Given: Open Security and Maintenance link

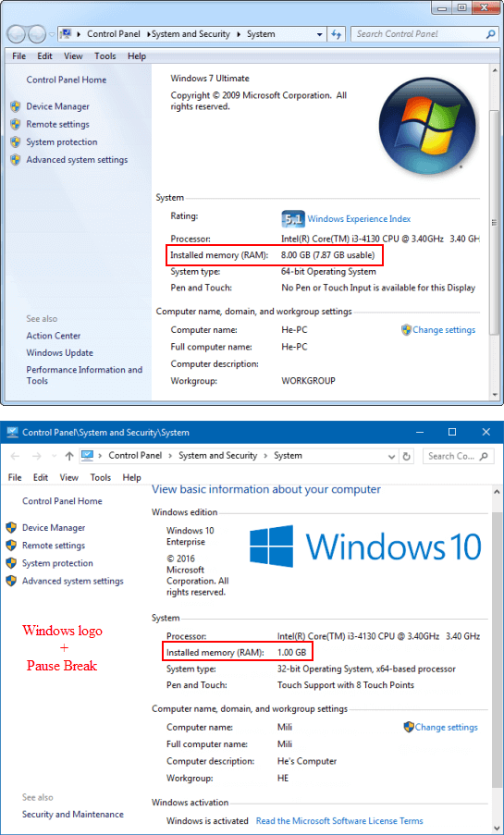Looking at the screenshot, I should pyautogui.click(x=72, y=815).
